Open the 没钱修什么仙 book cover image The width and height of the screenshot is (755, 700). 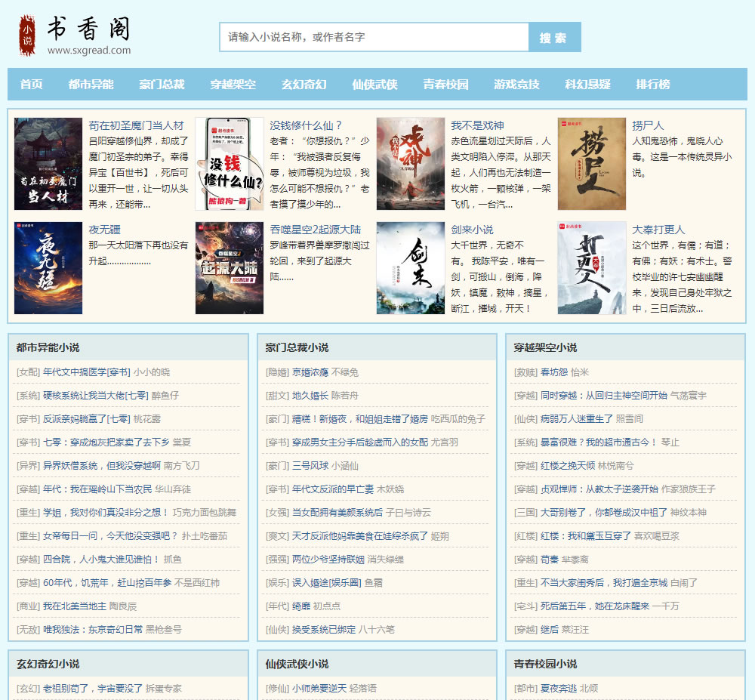(230, 164)
